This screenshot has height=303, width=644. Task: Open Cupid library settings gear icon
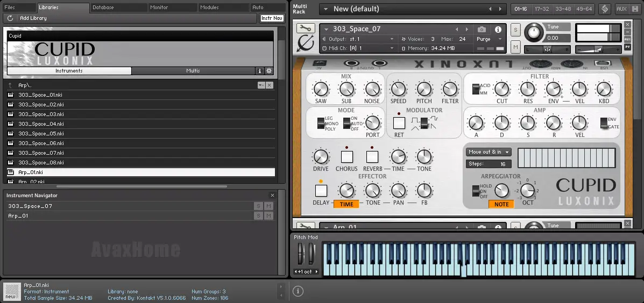pyautogui.click(x=269, y=71)
